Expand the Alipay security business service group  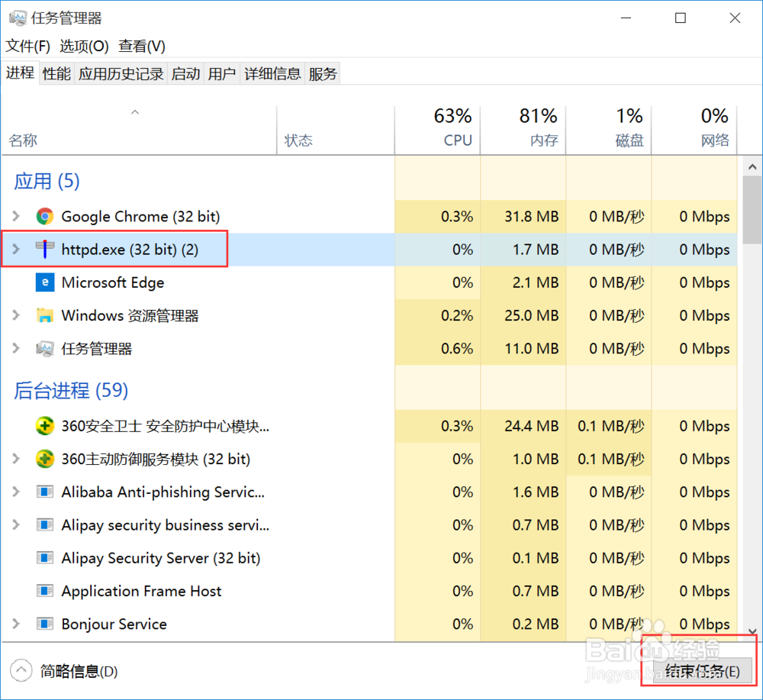pyautogui.click(x=16, y=525)
